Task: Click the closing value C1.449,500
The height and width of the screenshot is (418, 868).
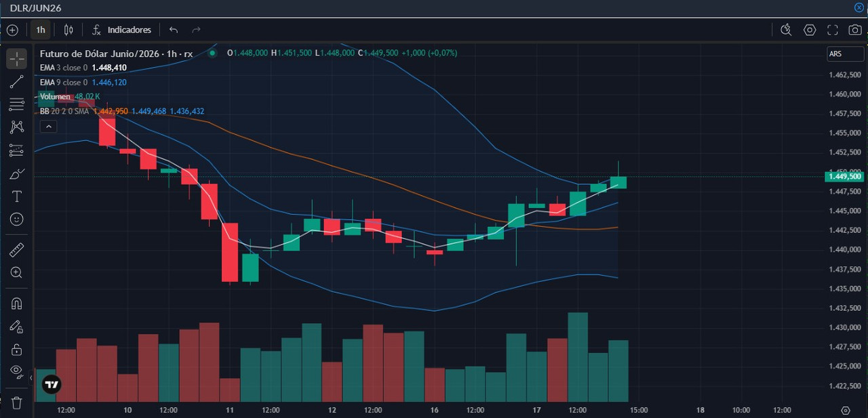Action: coord(378,53)
